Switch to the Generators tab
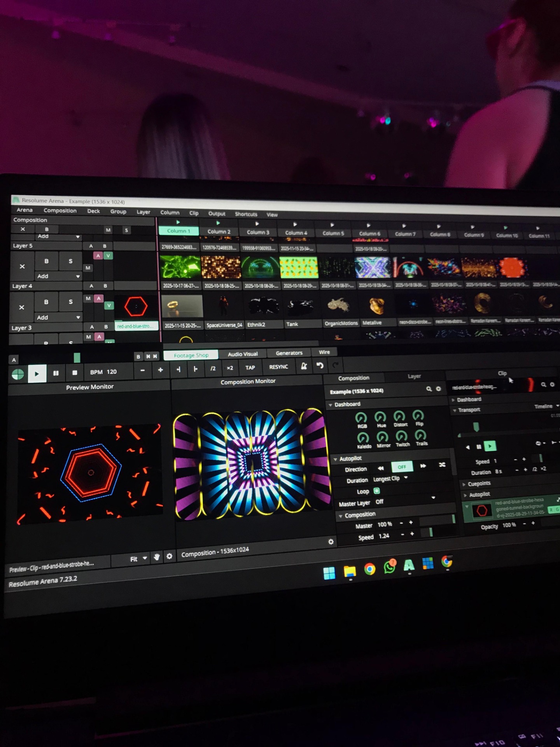The image size is (560, 747). pyautogui.click(x=289, y=353)
